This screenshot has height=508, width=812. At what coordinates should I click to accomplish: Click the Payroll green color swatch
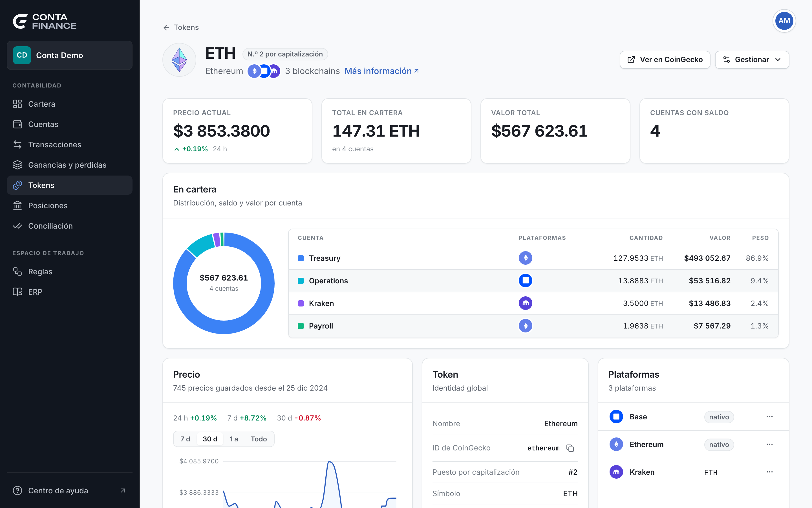pos(301,326)
